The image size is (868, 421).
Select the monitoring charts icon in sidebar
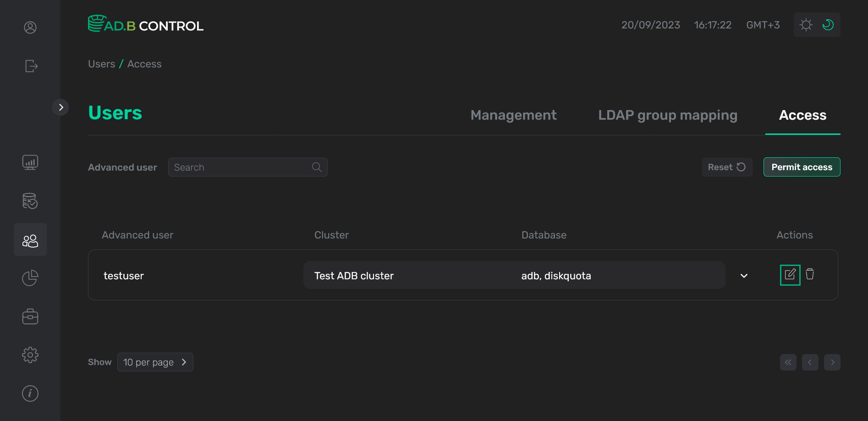30,162
